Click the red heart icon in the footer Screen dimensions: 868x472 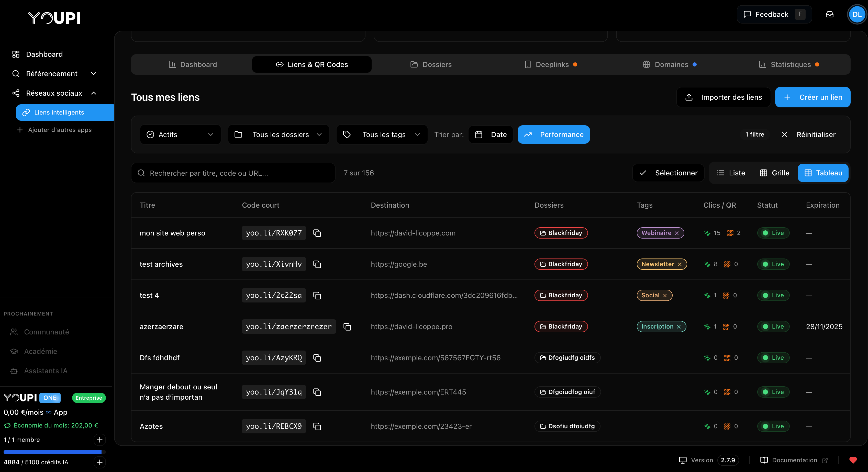click(x=853, y=460)
